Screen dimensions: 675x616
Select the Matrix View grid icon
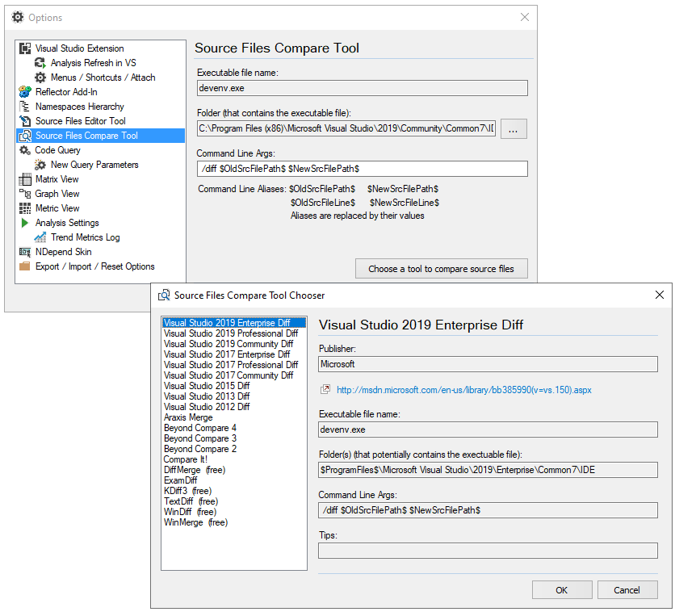tap(25, 179)
